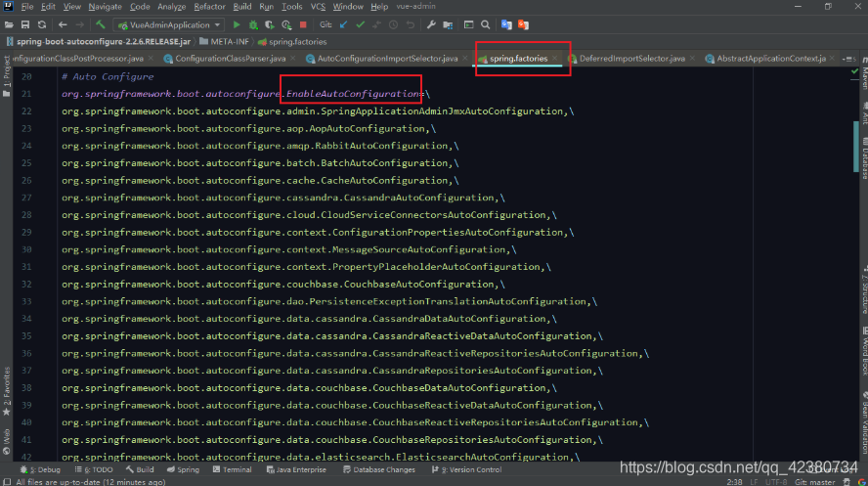Show Git history clock icon

pos(393,24)
